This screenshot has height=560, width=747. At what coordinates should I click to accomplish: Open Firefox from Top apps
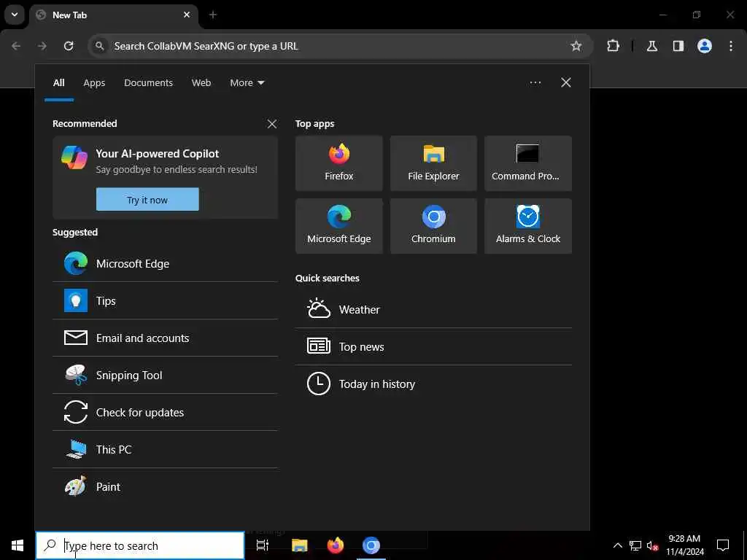(338, 163)
